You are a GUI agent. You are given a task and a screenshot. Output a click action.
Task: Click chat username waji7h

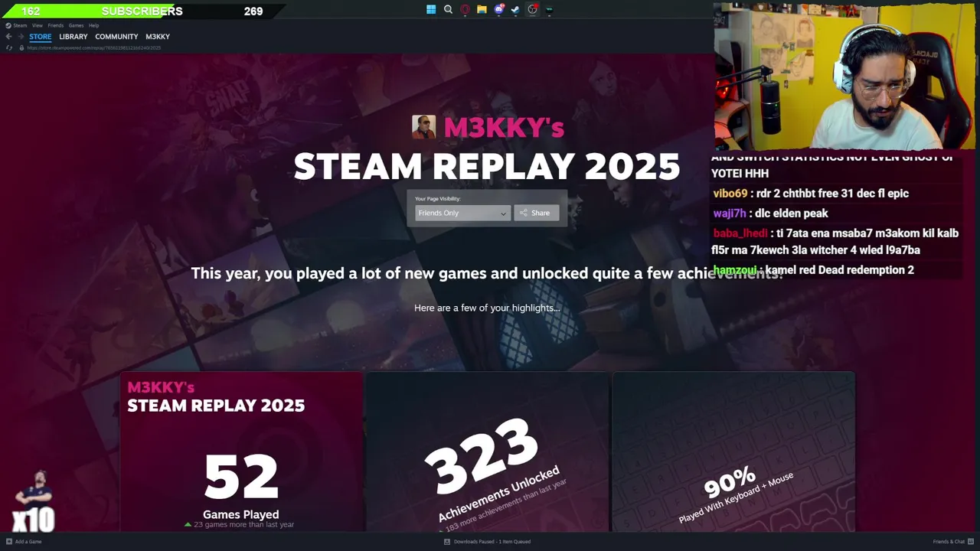point(728,214)
